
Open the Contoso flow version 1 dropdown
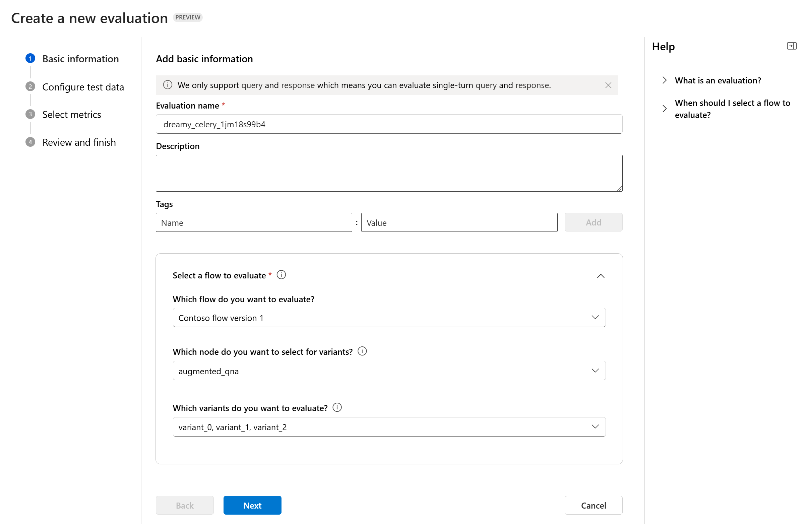pos(389,317)
